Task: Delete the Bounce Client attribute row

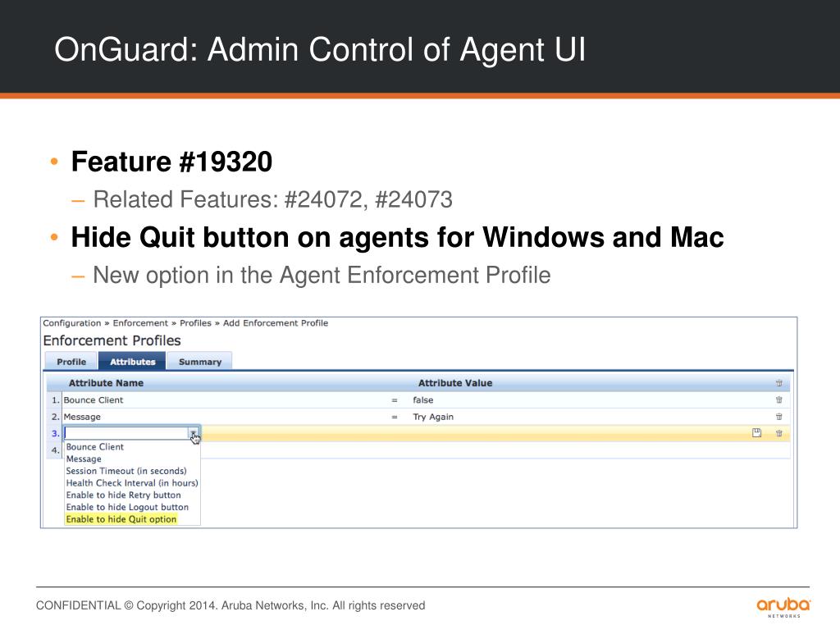Action: (x=779, y=399)
